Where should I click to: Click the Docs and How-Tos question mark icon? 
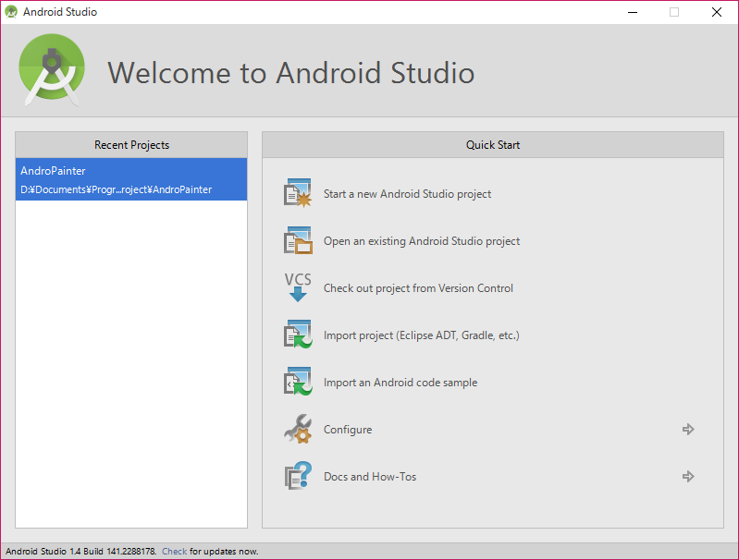coord(298,477)
